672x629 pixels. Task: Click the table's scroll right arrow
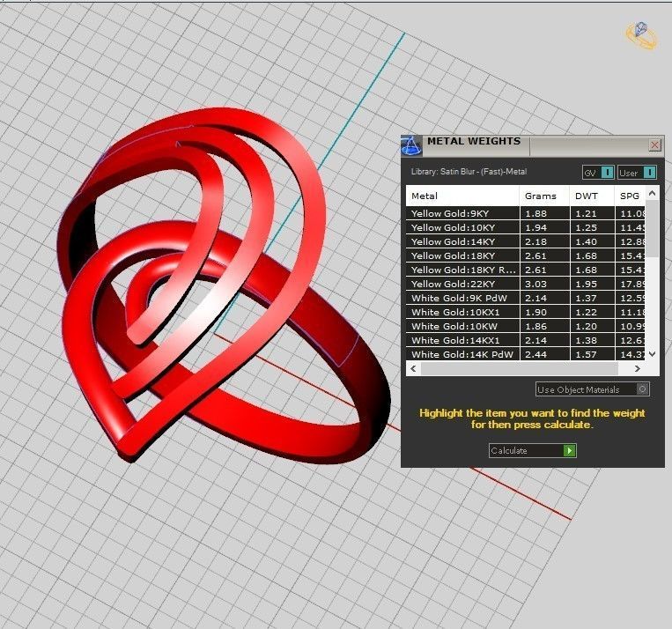pos(638,368)
